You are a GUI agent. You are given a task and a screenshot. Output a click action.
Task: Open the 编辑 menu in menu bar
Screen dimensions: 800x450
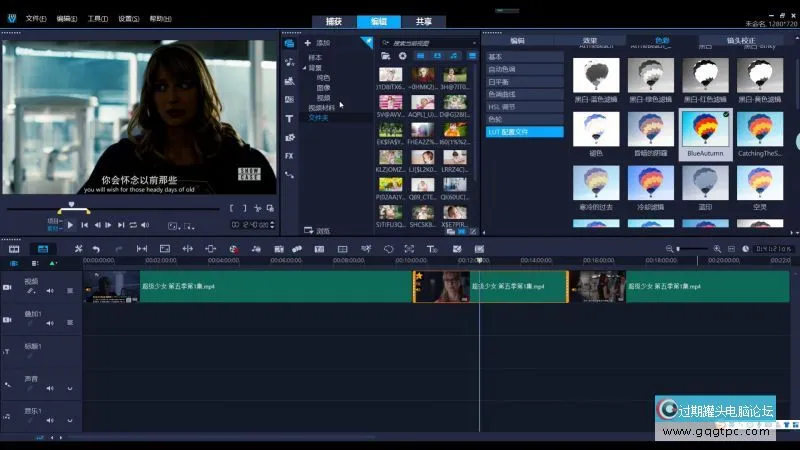pyautogui.click(x=67, y=19)
